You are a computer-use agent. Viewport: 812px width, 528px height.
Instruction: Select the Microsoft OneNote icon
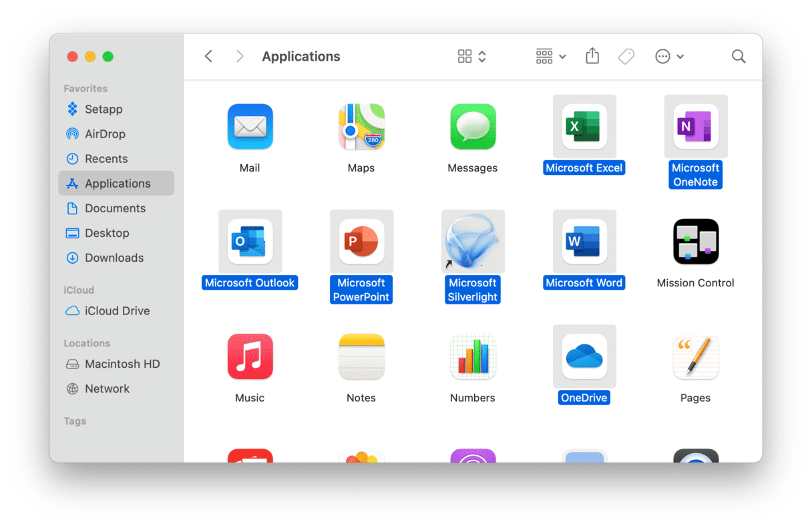(695, 127)
